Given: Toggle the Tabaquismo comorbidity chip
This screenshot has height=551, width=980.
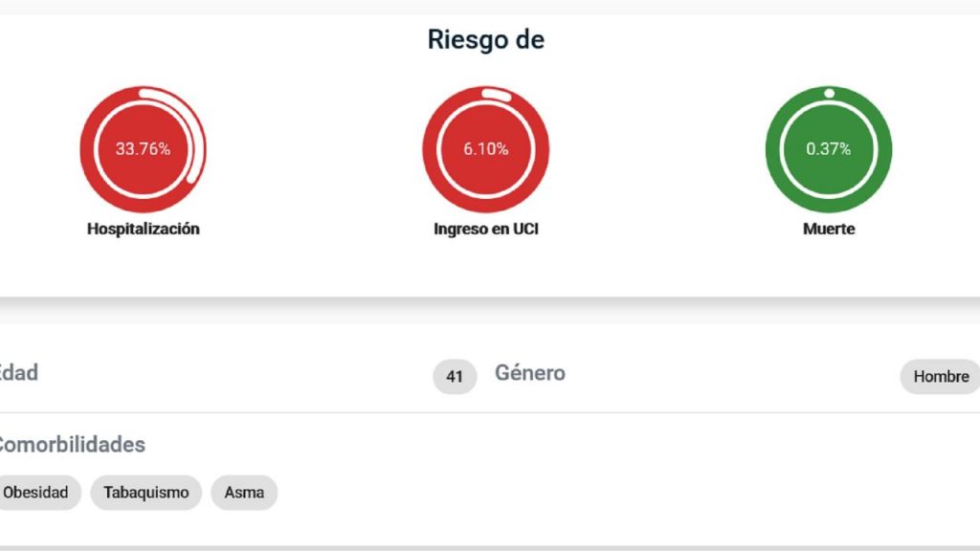Looking at the screenshot, I should coord(146,493).
